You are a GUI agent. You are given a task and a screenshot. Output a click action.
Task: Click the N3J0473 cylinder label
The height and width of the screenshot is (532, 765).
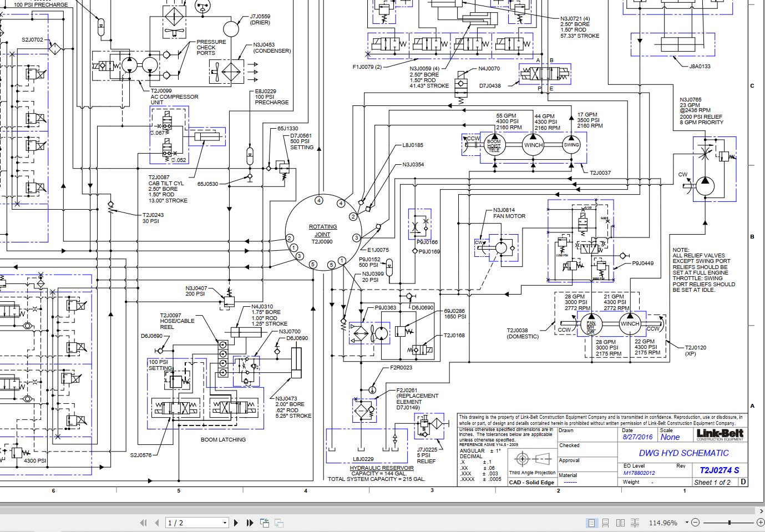tap(293, 407)
